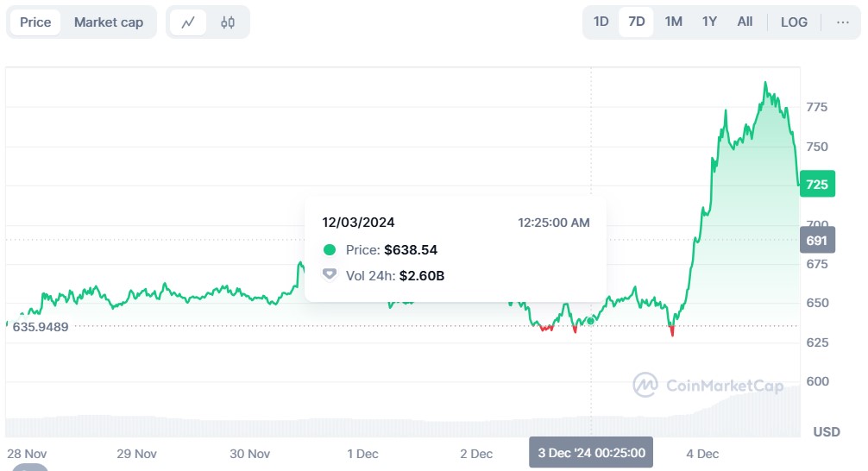Click the USD currency label
Viewport: 868px width, 471px height.
point(827,431)
